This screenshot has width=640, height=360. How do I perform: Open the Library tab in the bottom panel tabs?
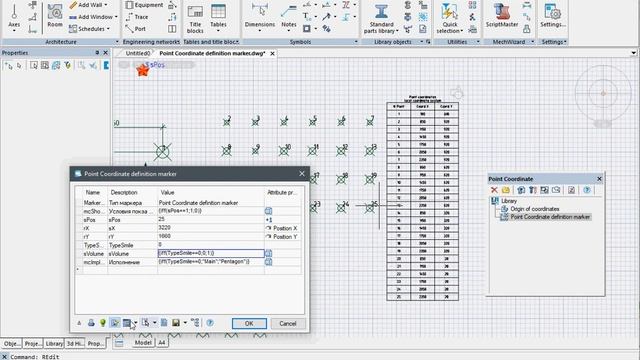54,343
